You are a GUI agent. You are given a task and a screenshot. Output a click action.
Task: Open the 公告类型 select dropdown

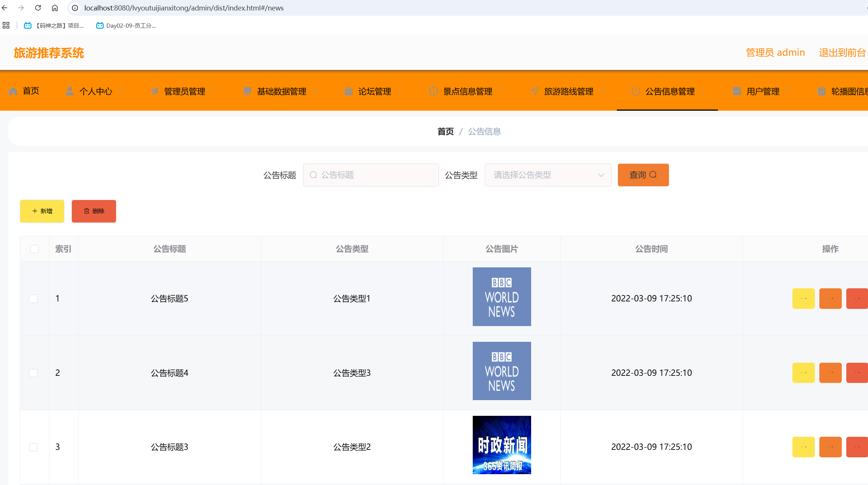tap(548, 175)
